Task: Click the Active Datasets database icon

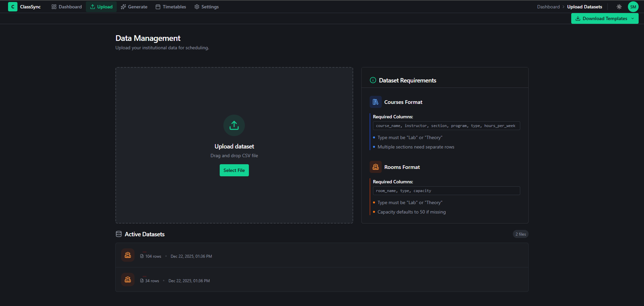Action: [x=119, y=234]
